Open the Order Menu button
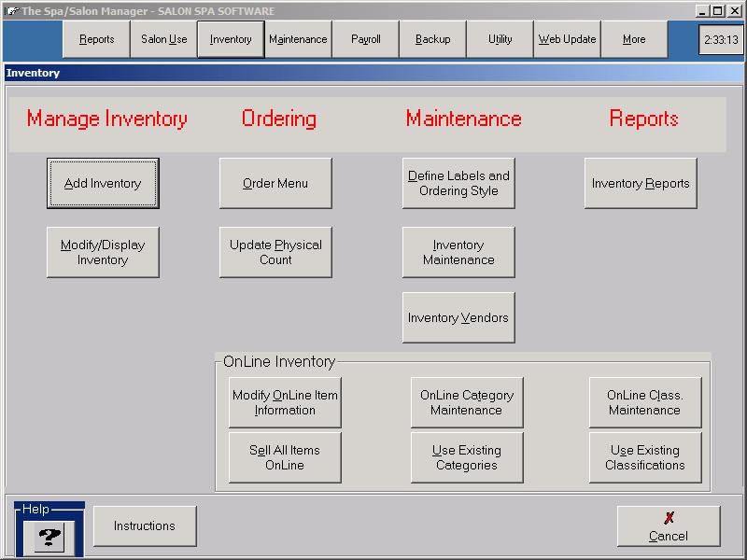747x560 pixels. click(x=275, y=183)
